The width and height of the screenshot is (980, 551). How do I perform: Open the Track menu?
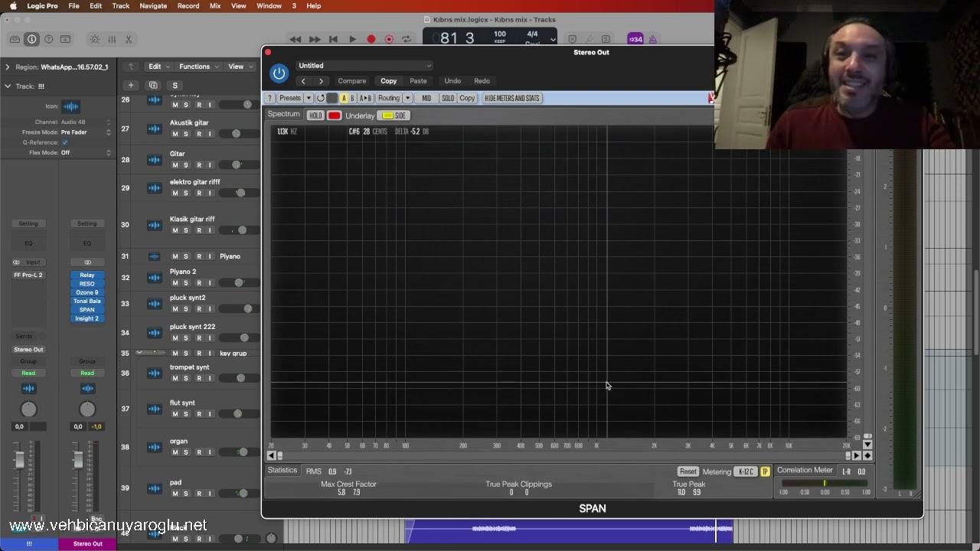(121, 5)
